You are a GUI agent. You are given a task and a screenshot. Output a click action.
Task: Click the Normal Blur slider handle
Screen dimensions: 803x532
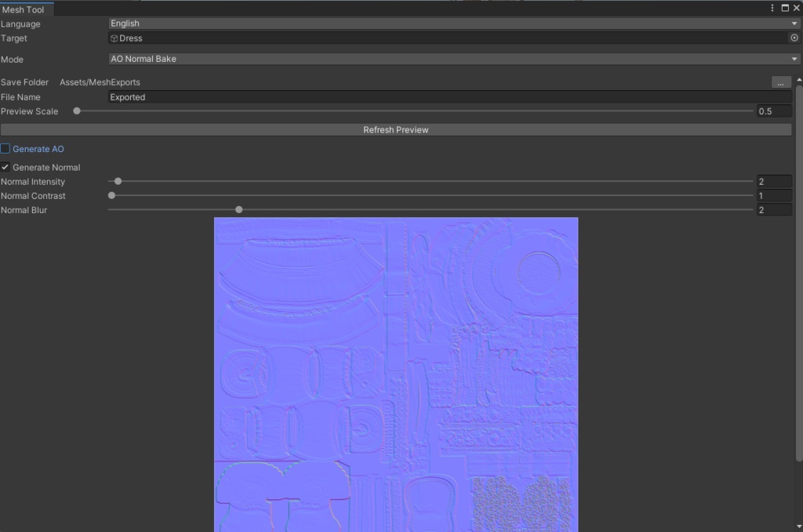point(238,209)
